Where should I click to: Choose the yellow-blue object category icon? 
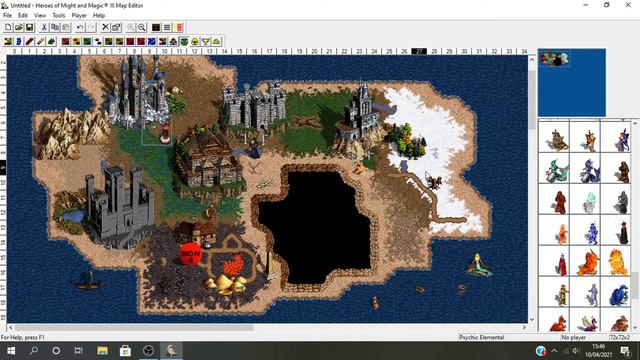76,41
